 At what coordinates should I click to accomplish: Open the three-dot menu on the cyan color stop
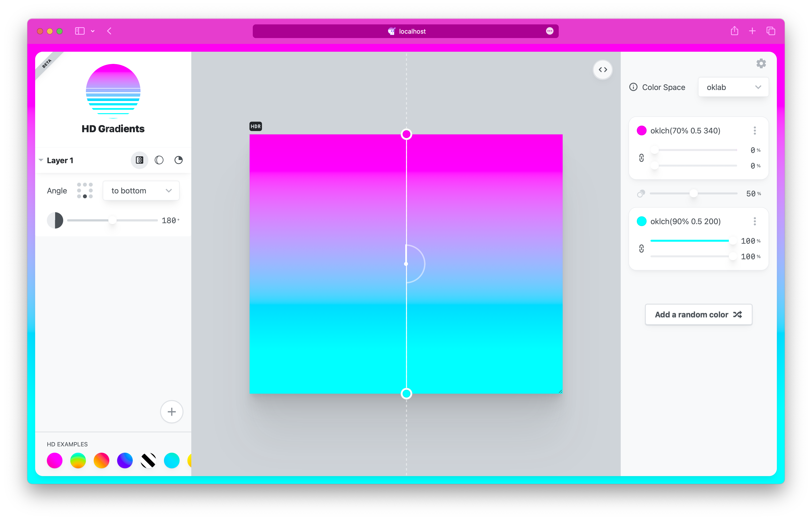tap(755, 221)
